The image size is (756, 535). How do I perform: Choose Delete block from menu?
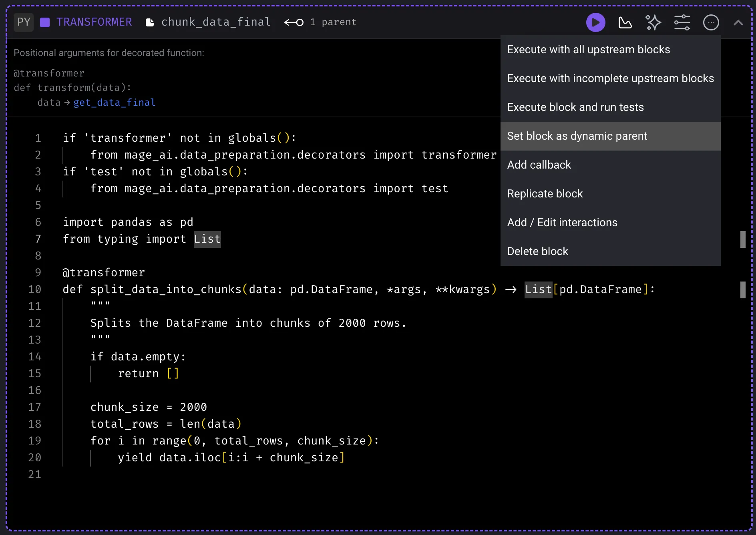point(610,251)
